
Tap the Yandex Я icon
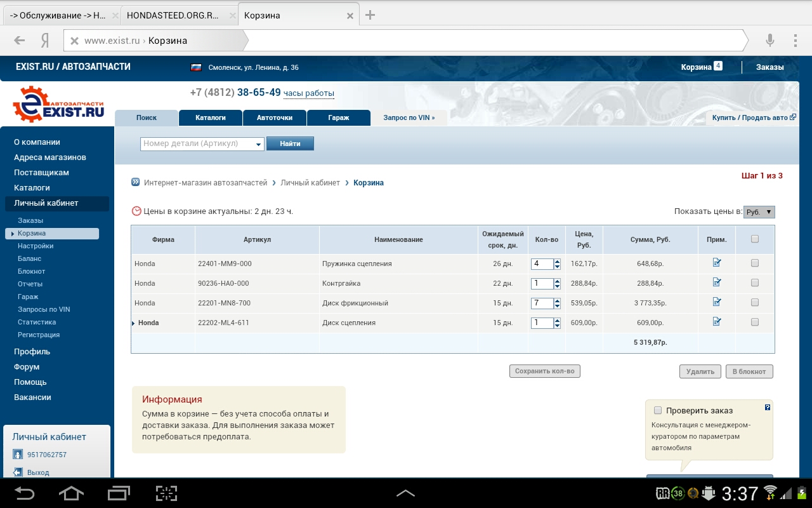(45, 41)
